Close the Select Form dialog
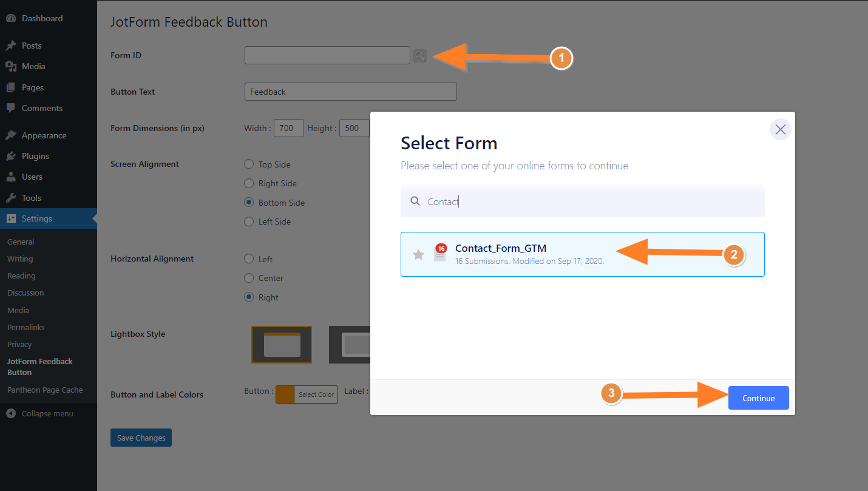The height and width of the screenshot is (491, 868). click(x=780, y=129)
